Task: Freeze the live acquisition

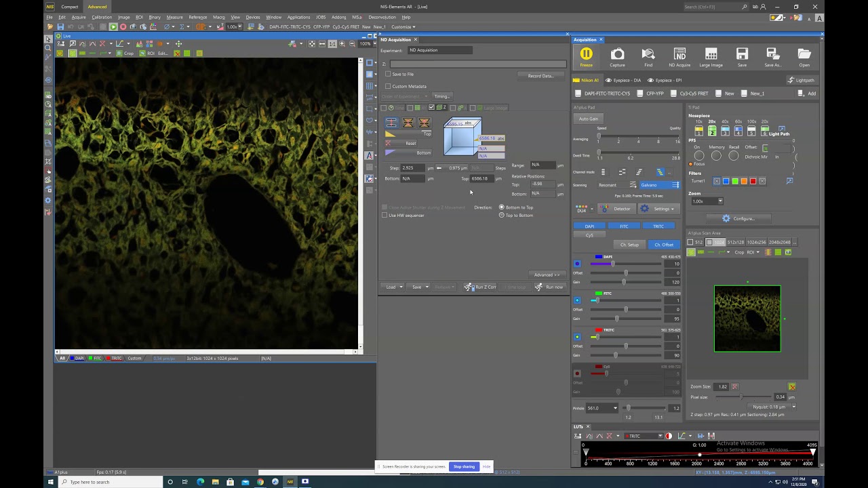Action: click(586, 57)
